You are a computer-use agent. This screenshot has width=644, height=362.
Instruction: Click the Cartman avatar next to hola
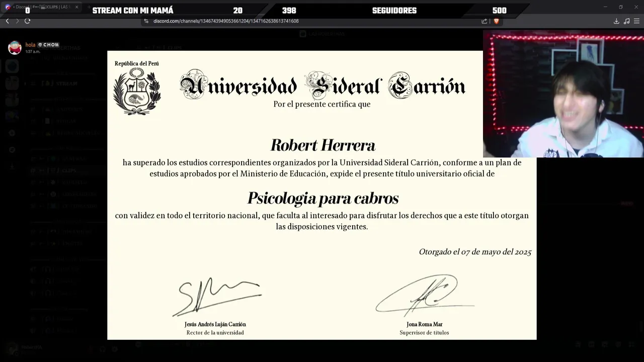pos(15,48)
